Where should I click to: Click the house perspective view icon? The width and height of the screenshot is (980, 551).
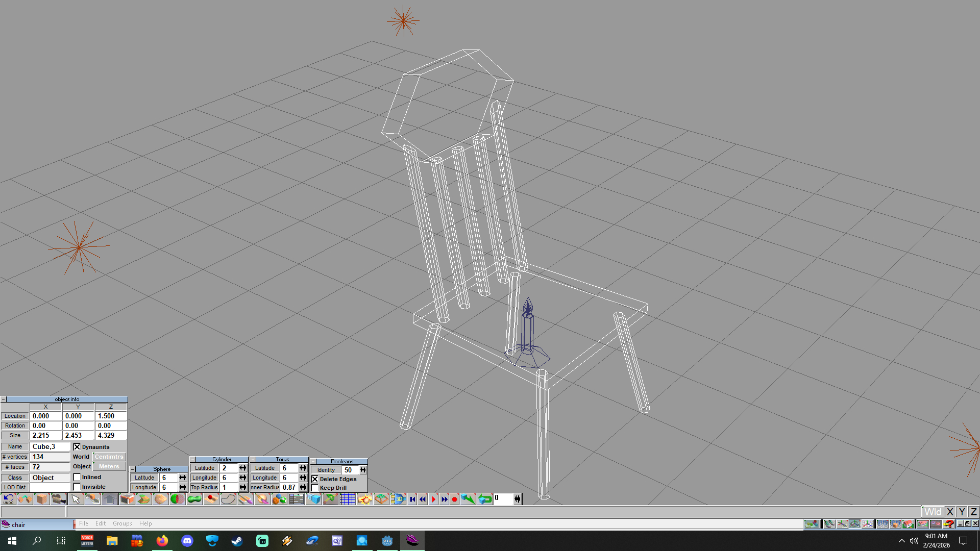908,523
